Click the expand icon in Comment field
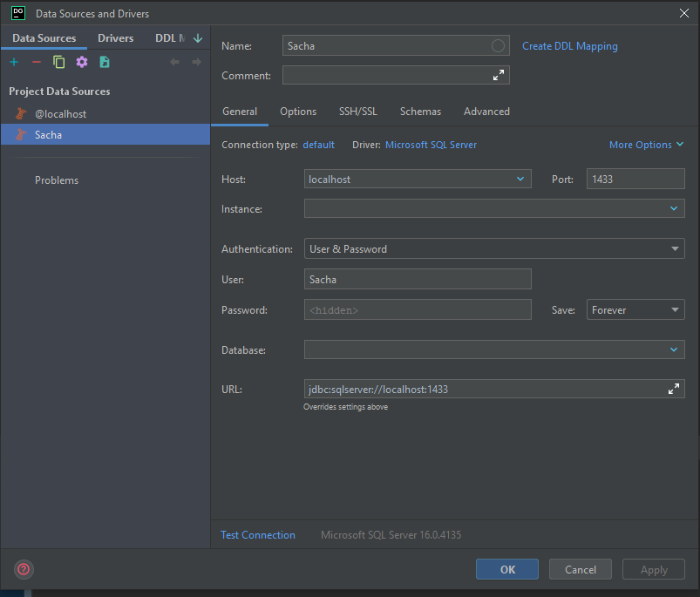This screenshot has width=700, height=597. (x=499, y=76)
